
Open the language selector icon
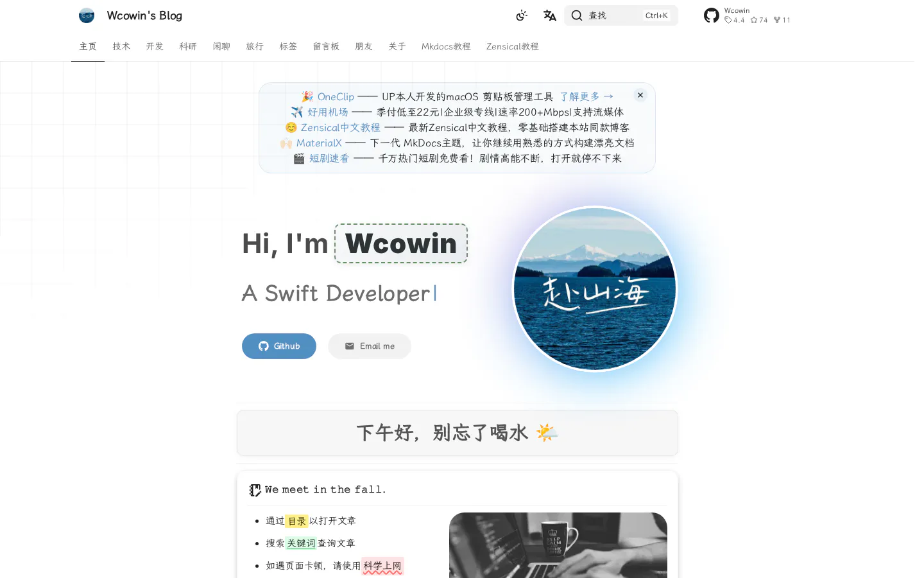[550, 15]
